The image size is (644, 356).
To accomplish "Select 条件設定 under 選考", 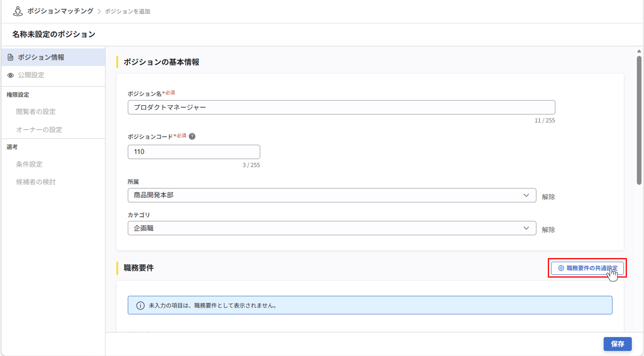I will [x=29, y=164].
